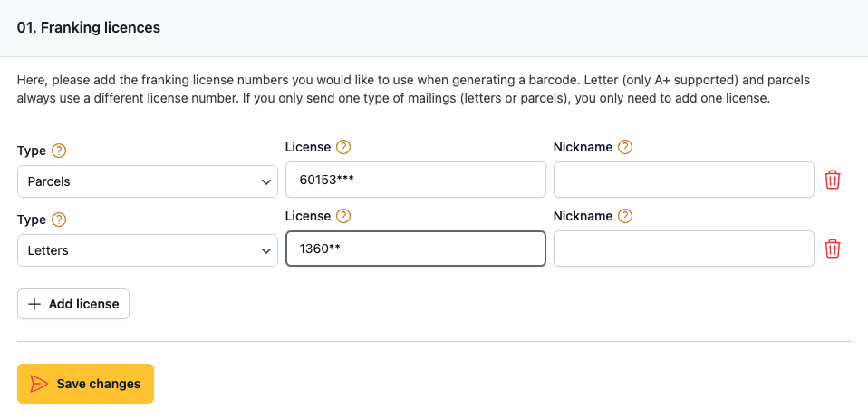The height and width of the screenshot is (420, 868).
Task: Click Nickname field in Parcels row
Action: [x=684, y=180]
